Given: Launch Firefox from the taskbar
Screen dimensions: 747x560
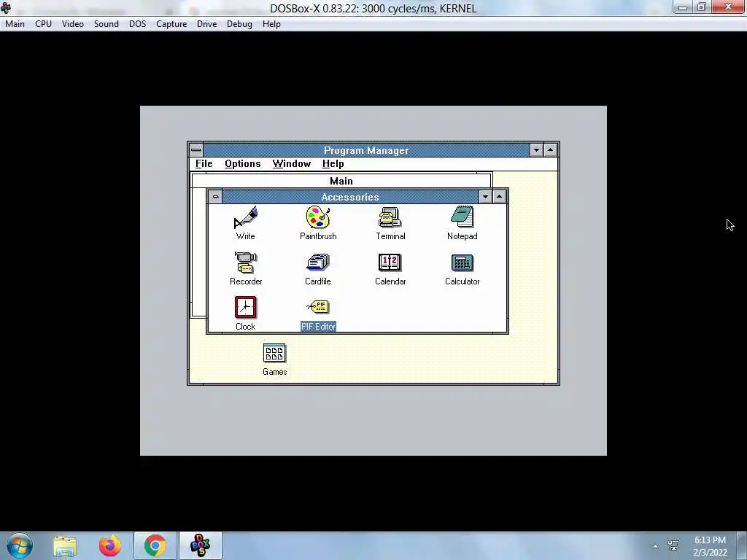Looking at the screenshot, I should pyautogui.click(x=110, y=546).
